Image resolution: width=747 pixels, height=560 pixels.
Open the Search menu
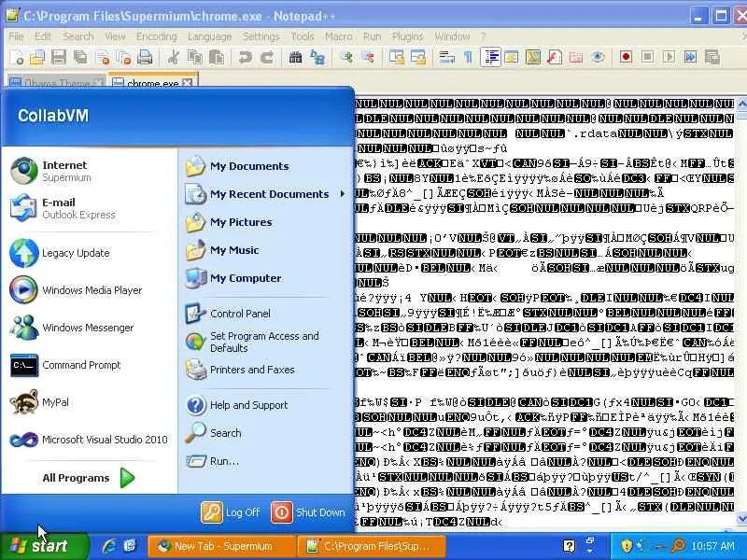click(x=78, y=36)
